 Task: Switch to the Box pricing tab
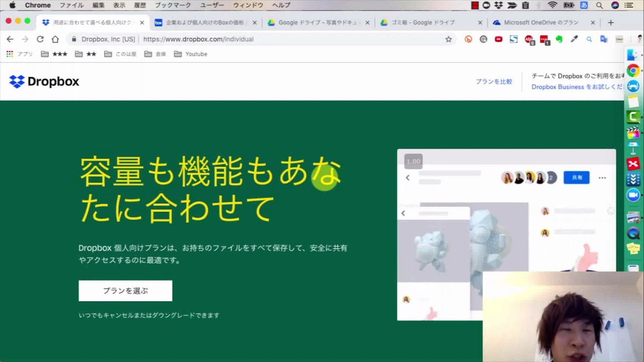(205, 23)
